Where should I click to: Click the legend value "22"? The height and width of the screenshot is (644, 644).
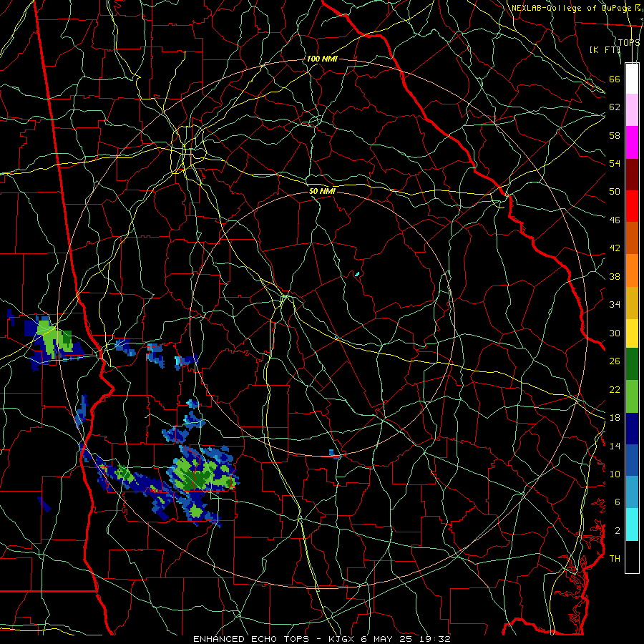(615, 389)
